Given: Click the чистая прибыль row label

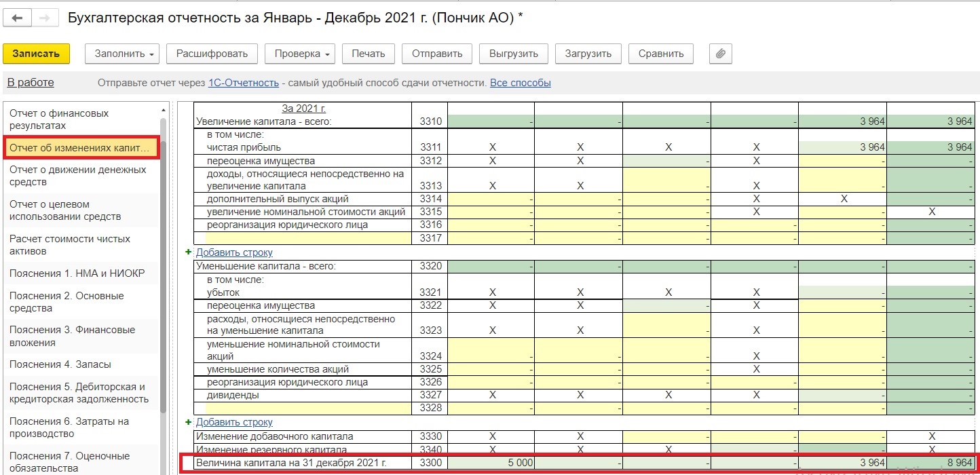Looking at the screenshot, I should point(244,147).
